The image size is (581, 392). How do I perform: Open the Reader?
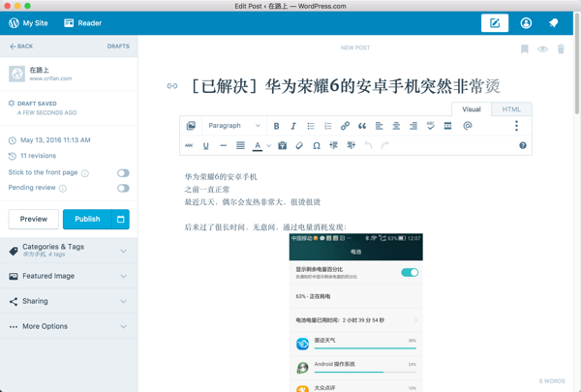[x=83, y=23]
